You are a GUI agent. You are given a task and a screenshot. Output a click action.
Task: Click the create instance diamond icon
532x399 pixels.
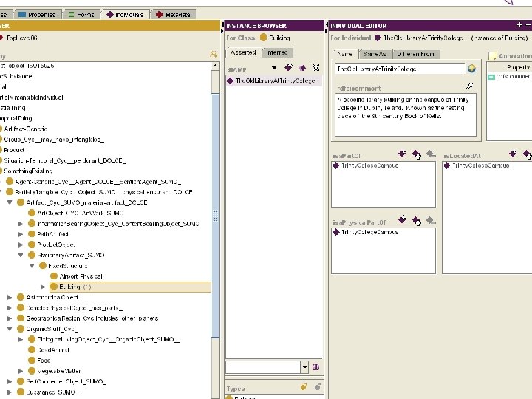288,67
